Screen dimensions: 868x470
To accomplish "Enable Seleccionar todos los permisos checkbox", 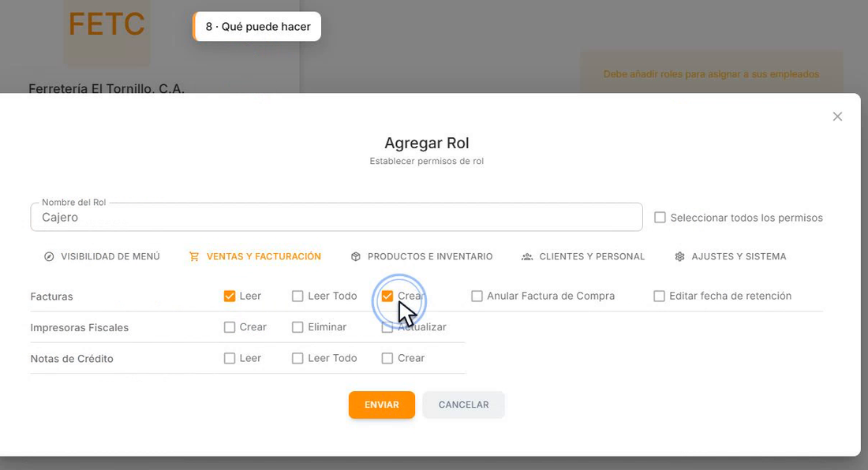I will click(x=660, y=218).
